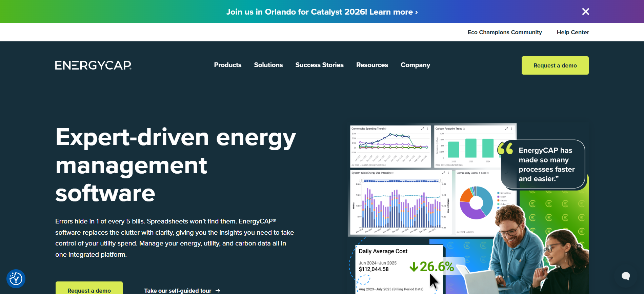Open the Help Center link
Screen dimensions: 644x294
pyautogui.click(x=573, y=32)
